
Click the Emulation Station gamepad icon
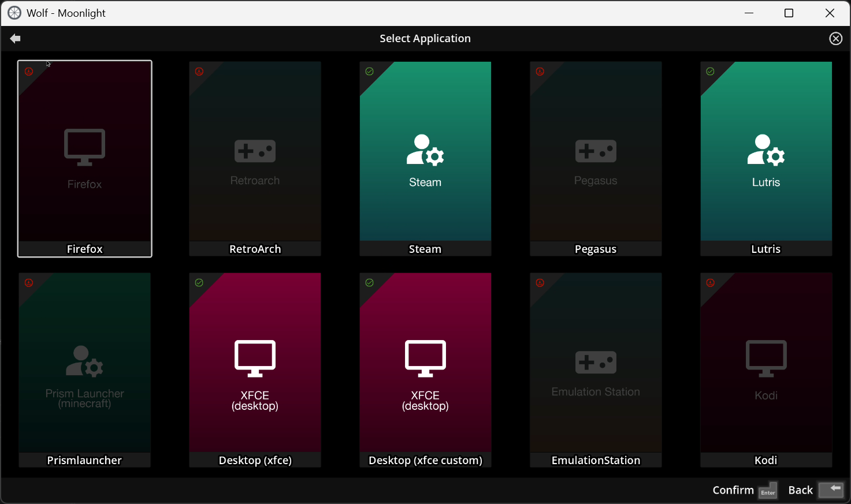(x=596, y=363)
